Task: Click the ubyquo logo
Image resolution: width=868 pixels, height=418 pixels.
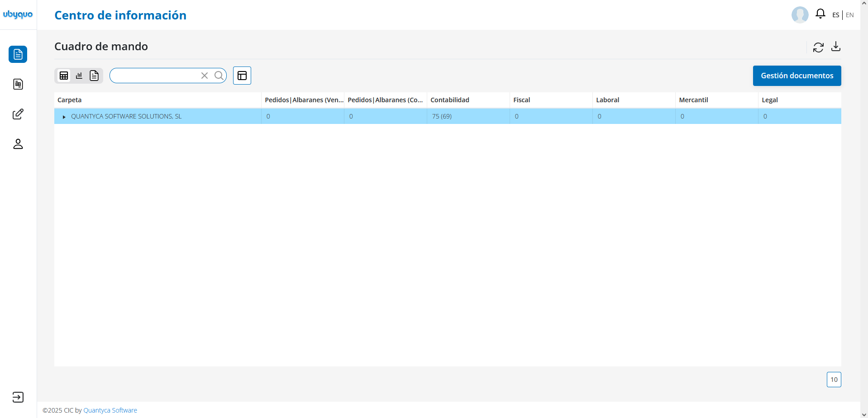Action: pos(18,14)
